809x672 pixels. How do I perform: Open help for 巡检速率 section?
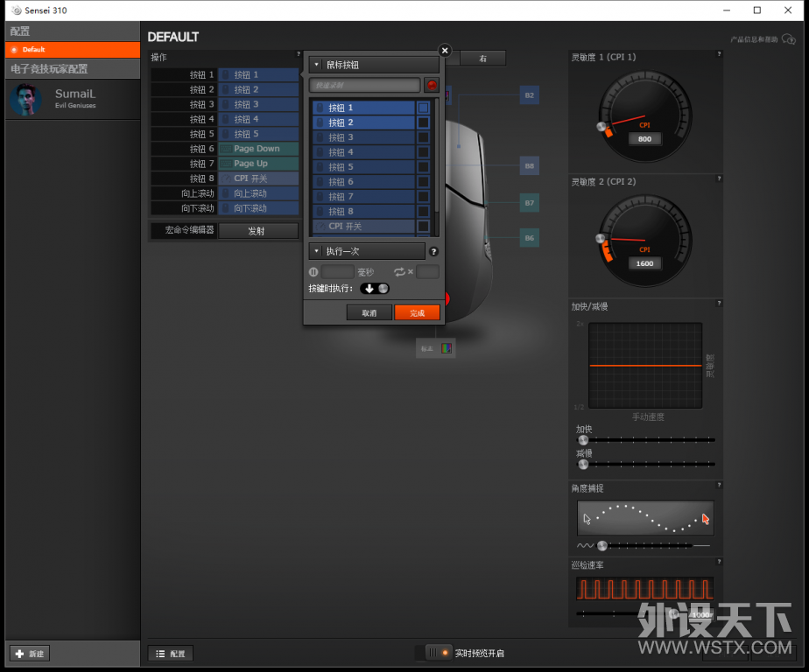[x=719, y=562]
